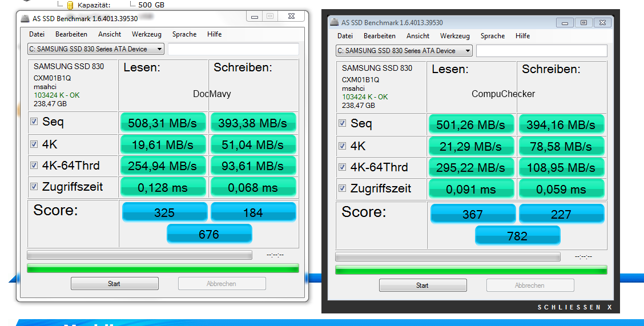Open Werkzeug menu in DocMavy window

(x=147, y=34)
